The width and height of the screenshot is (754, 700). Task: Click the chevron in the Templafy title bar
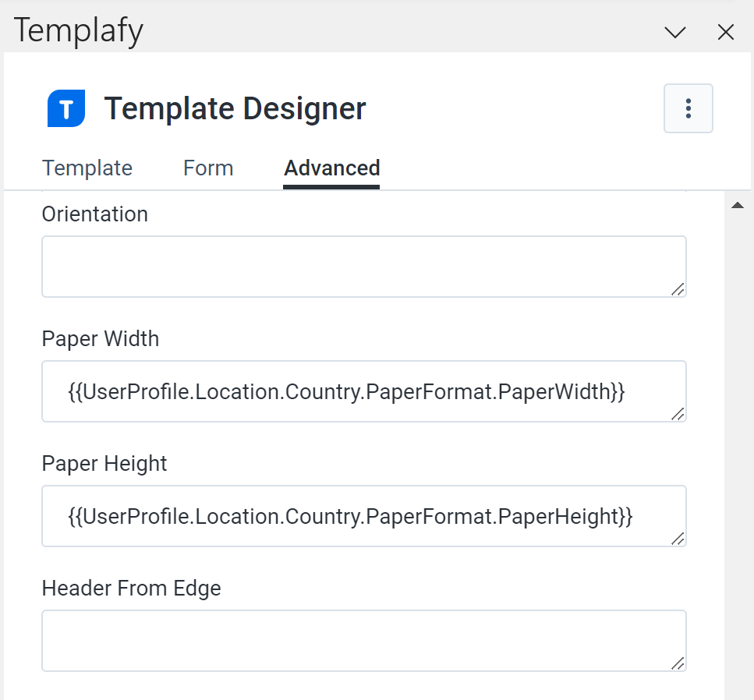(674, 32)
